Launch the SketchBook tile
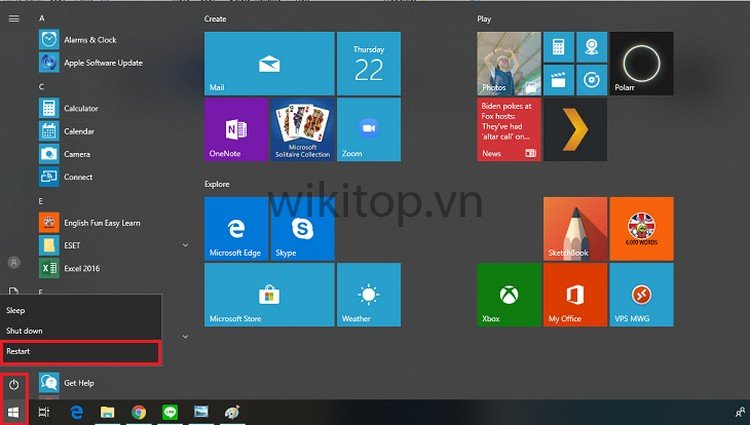Screen dimensions: 750x425 pyautogui.click(x=575, y=228)
